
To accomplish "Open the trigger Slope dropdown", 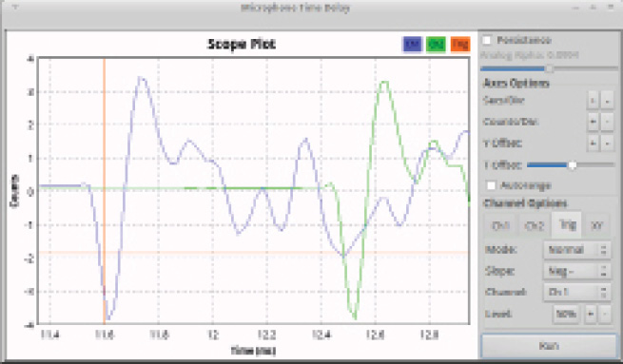I will click(x=576, y=271).
